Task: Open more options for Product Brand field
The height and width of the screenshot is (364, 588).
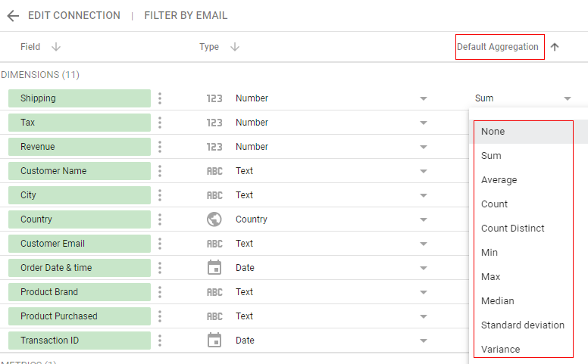Action: pyautogui.click(x=160, y=292)
